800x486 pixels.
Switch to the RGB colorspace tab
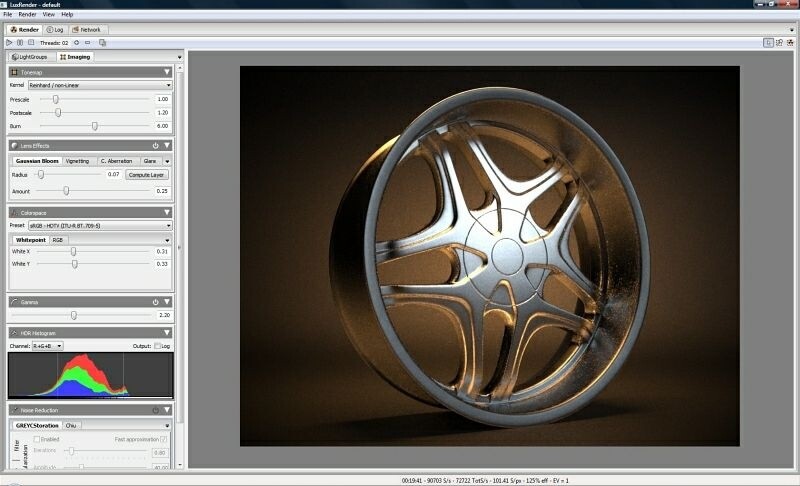[58, 240]
